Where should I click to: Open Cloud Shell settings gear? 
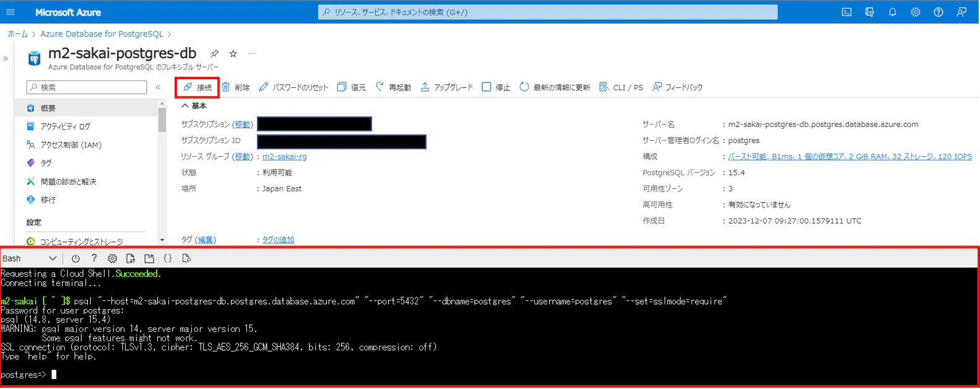pyautogui.click(x=112, y=258)
